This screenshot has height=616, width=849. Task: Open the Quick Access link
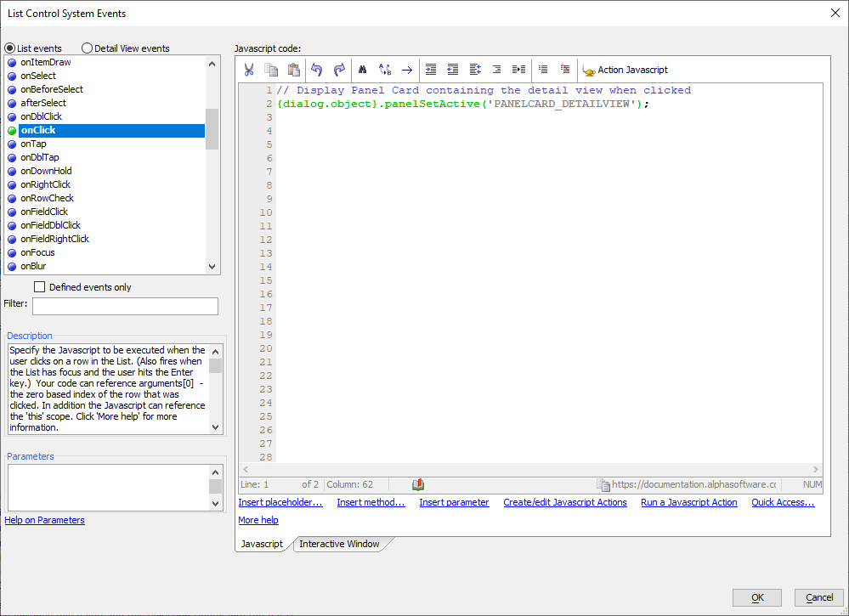(x=783, y=502)
